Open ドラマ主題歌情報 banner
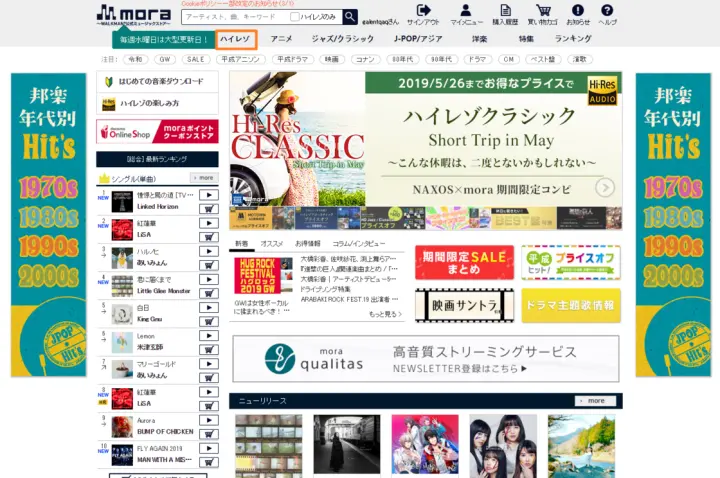 point(571,305)
